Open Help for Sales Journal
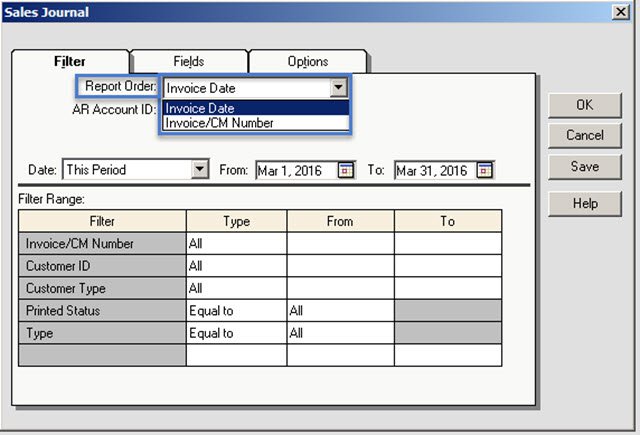Image resolution: width=640 pixels, height=435 pixels. coord(585,203)
